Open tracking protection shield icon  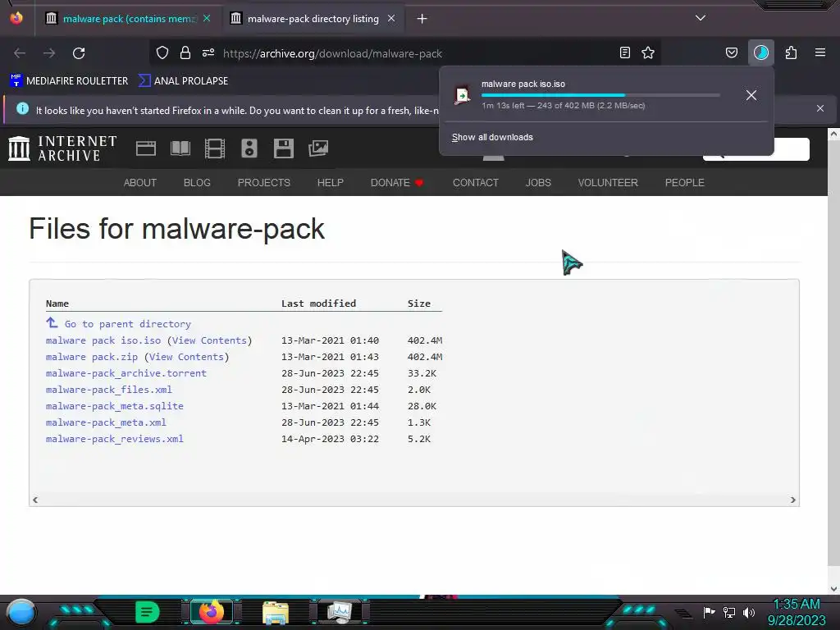162,52
